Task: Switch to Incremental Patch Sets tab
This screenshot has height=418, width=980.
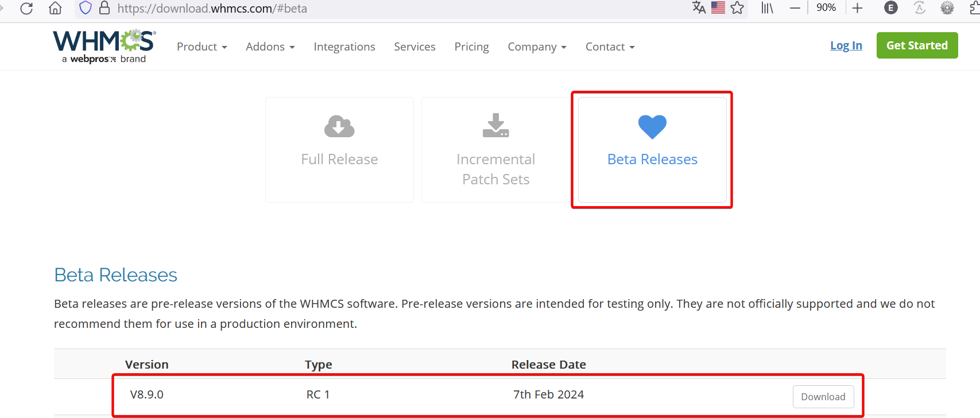Action: [496, 150]
